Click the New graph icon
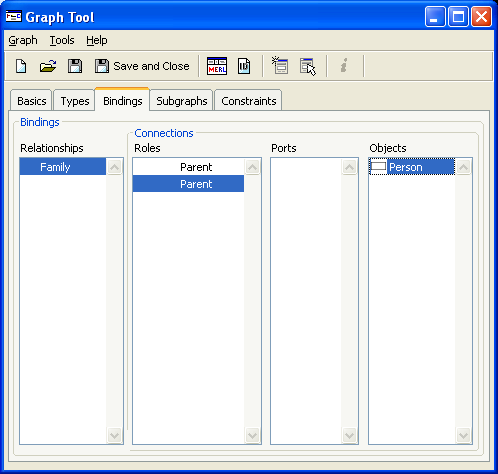Viewport: 498px width, 474px height. click(x=21, y=66)
